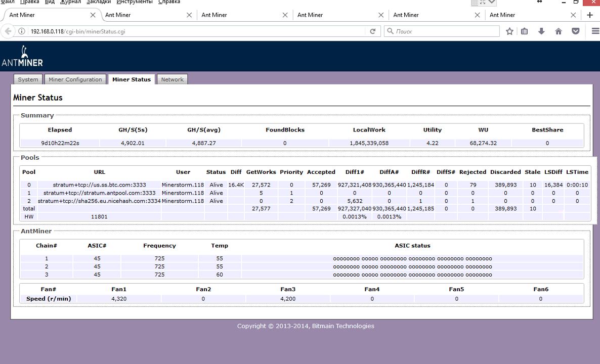The width and height of the screenshot is (600, 364).
Task: Click pool URL stratum+tcp://us.ss.btc.com:3333
Action: point(100,185)
